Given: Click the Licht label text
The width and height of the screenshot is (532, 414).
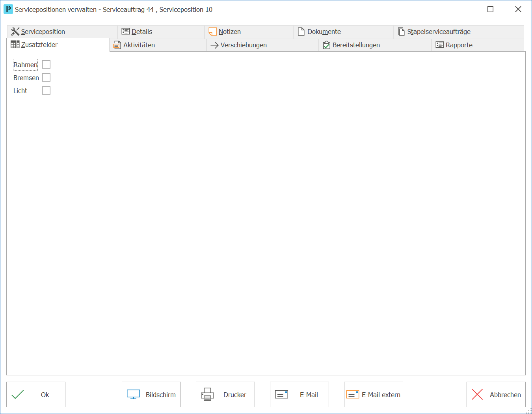Looking at the screenshot, I should 20,91.
